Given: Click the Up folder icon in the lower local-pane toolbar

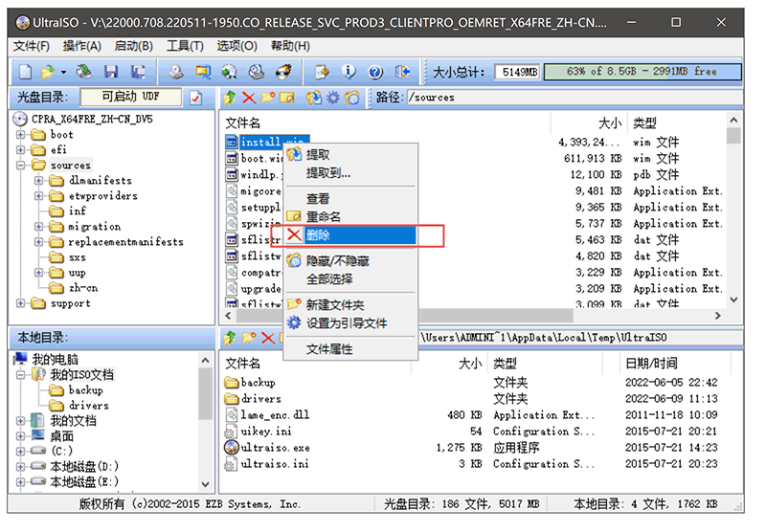Looking at the screenshot, I should coord(229,337).
